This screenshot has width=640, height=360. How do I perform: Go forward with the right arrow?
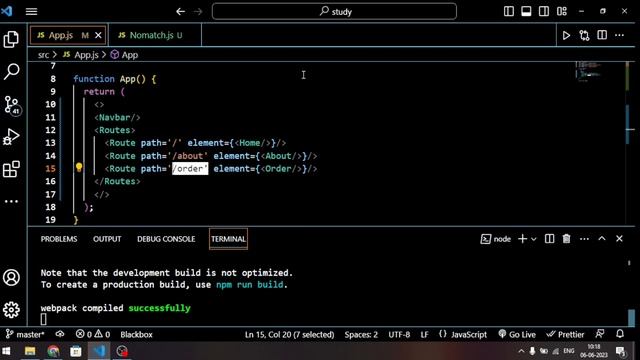198,11
